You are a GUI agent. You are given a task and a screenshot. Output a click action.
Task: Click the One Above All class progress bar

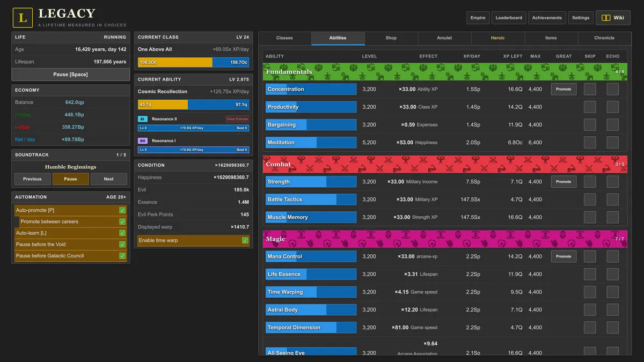click(x=193, y=62)
